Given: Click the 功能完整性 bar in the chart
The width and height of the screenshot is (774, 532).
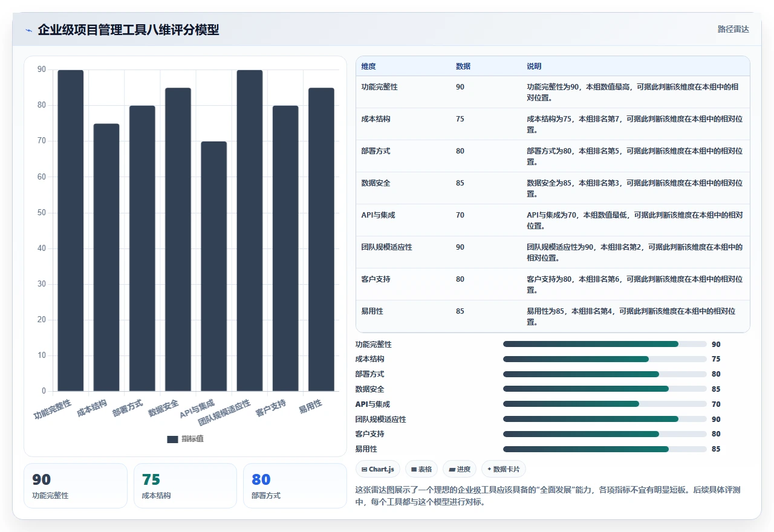Looking at the screenshot, I should pos(71,230).
